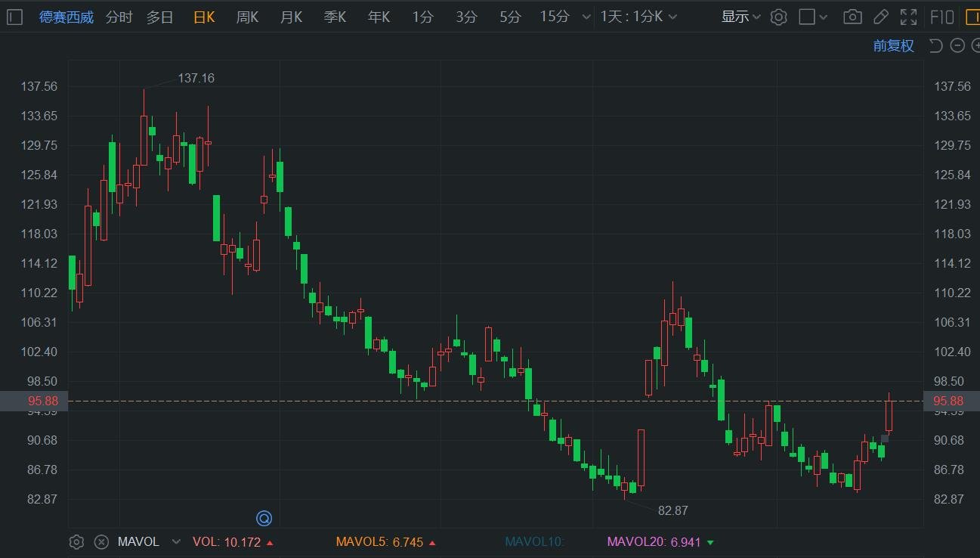Switch to 周K weekly chart tab
This screenshot has height=558, width=980.
247,17
